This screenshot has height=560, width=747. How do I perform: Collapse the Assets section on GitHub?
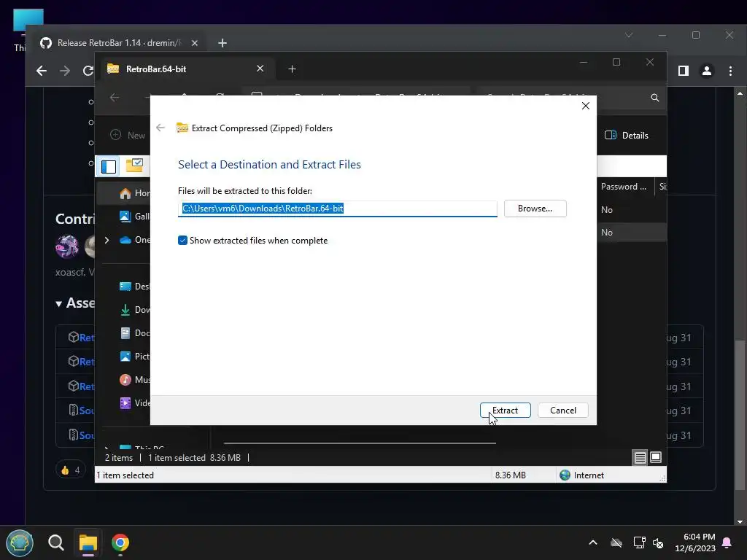coord(58,303)
